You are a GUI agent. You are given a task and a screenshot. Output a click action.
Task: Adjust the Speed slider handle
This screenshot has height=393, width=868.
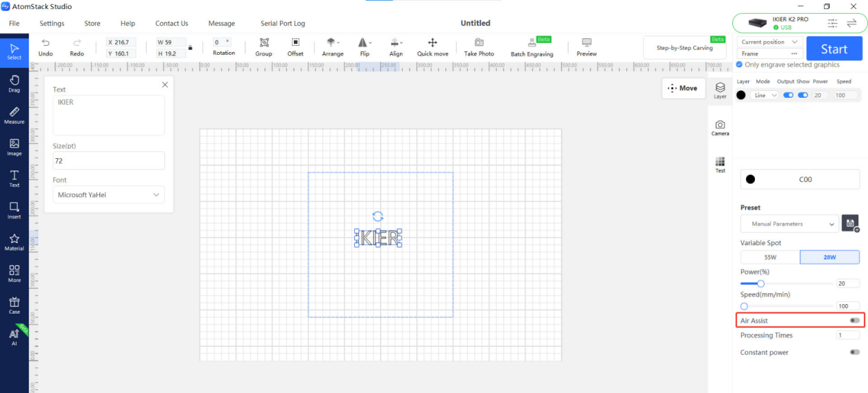tap(744, 306)
